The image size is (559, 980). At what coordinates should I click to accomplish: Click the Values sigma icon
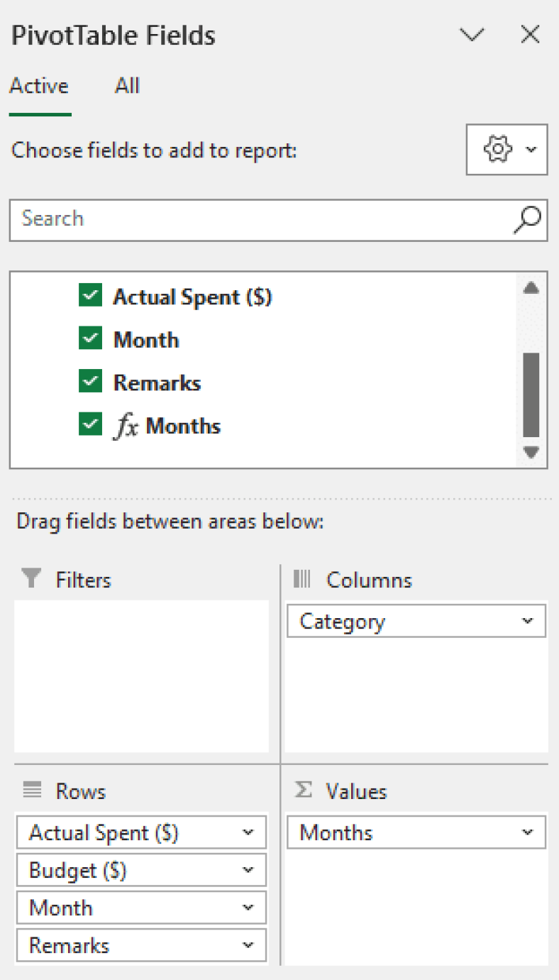303,791
